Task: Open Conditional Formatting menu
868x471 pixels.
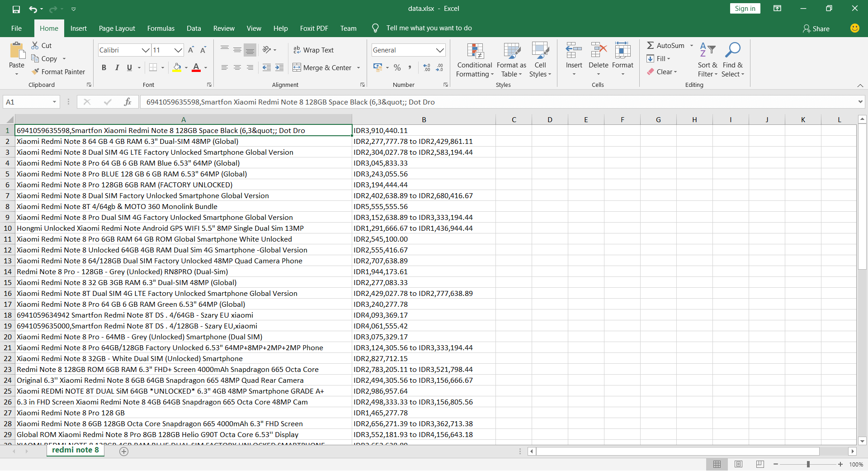Action: (474, 61)
